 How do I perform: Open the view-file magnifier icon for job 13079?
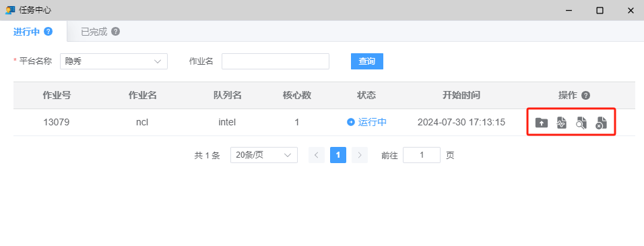581,123
